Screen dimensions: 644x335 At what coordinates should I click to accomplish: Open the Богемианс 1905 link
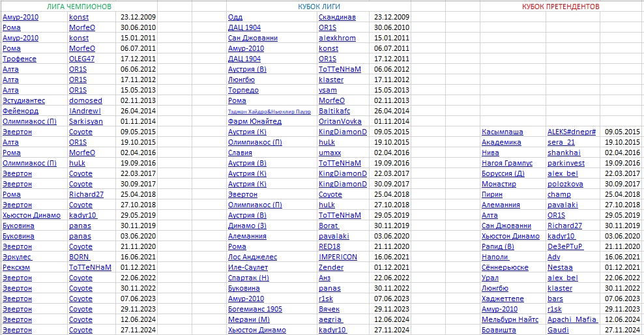click(255, 309)
